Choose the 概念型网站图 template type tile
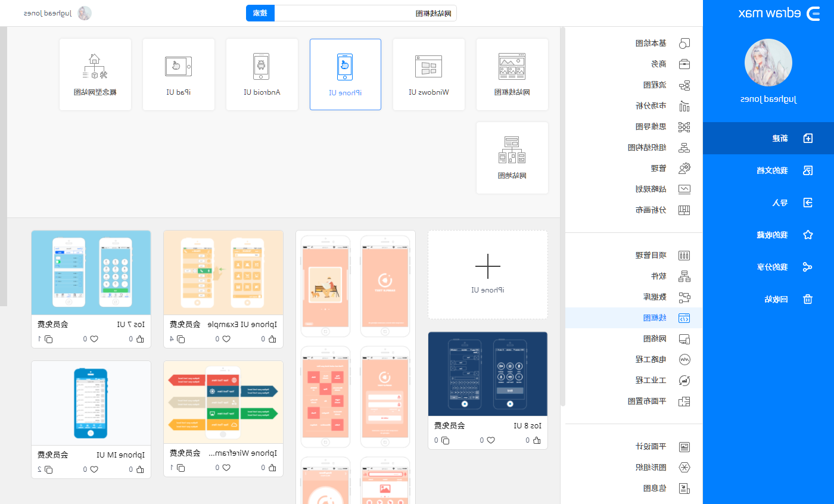Viewport: 834px width, 504px height. tap(95, 74)
